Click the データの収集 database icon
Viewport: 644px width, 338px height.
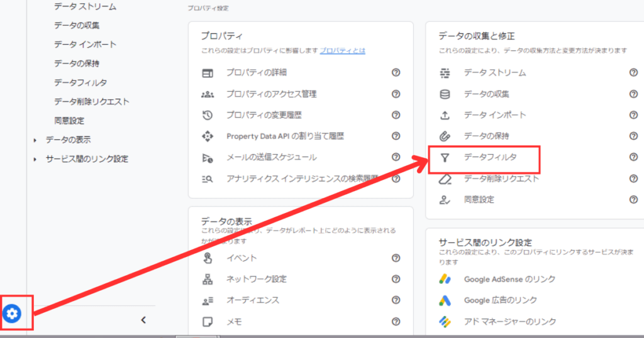pyautogui.click(x=445, y=94)
